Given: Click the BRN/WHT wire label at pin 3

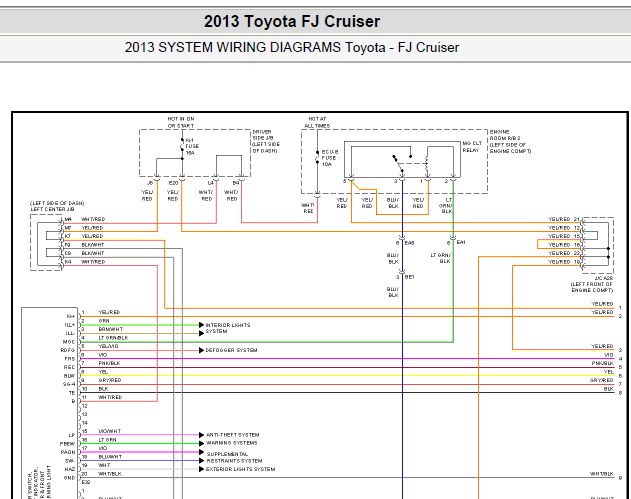Looking at the screenshot, I should pos(110,329).
